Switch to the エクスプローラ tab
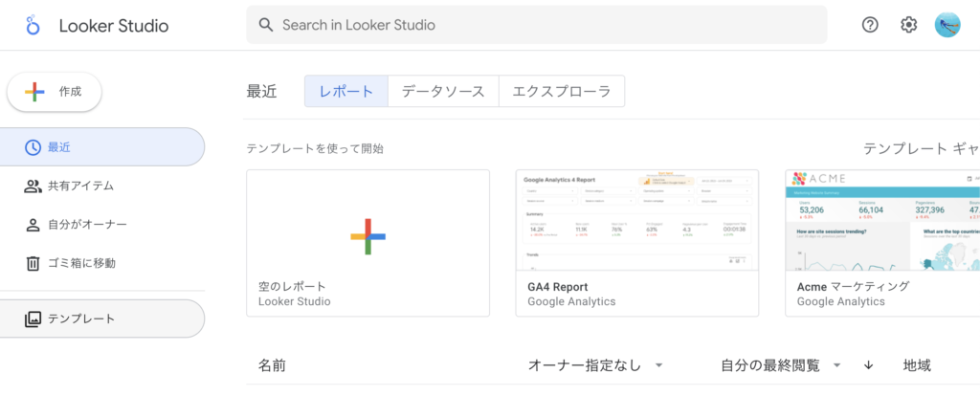The width and height of the screenshot is (980, 396). click(562, 92)
